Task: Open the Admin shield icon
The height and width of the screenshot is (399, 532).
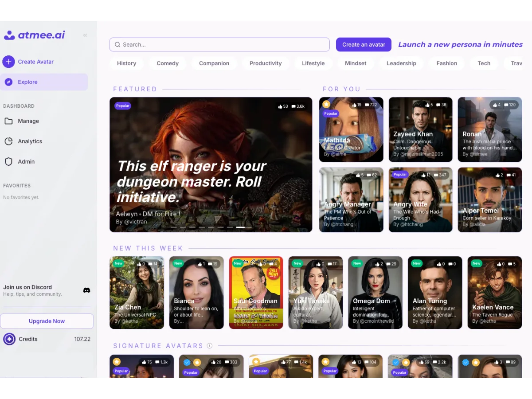Action: tap(8, 162)
